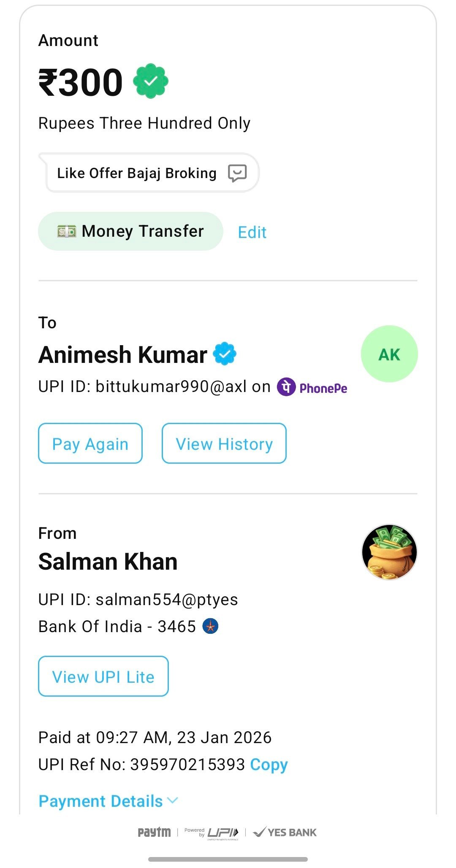Click Edit next to Money Transfer
Viewport: 456px width, 868px height.
pyautogui.click(x=252, y=232)
